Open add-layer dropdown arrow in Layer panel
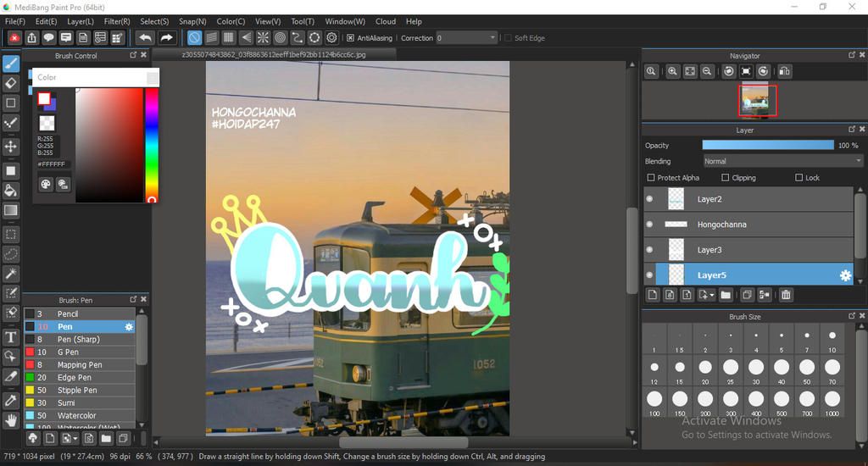868x466 pixels. point(712,295)
